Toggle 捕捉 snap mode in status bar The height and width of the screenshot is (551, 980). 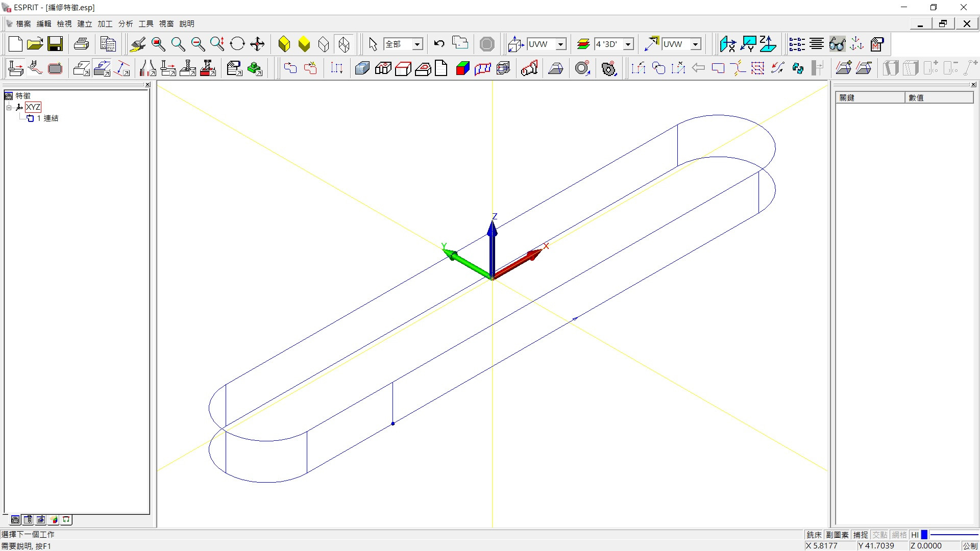pos(861,535)
